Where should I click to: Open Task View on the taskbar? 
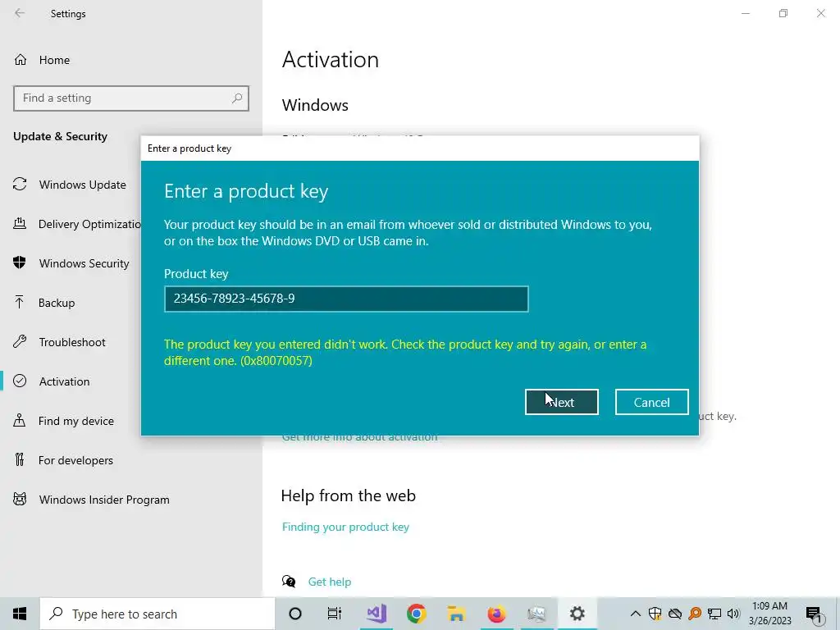coord(335,614)
